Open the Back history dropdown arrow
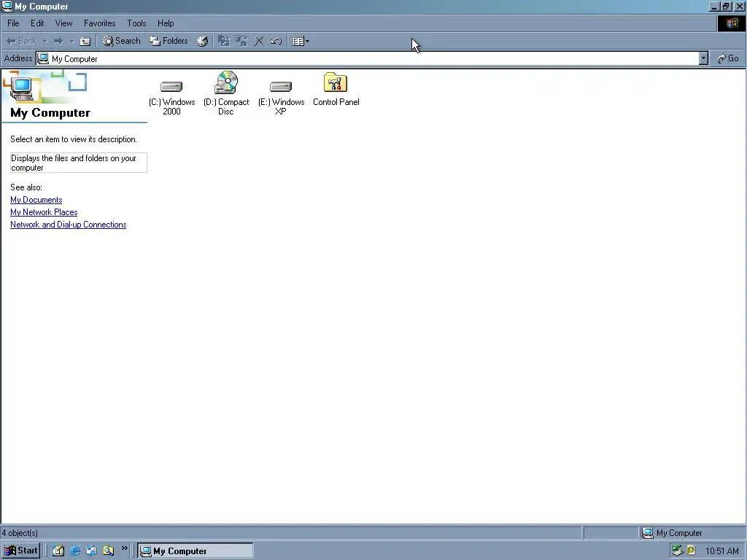This screenshot has width=747, height=560. pos(44,42)
